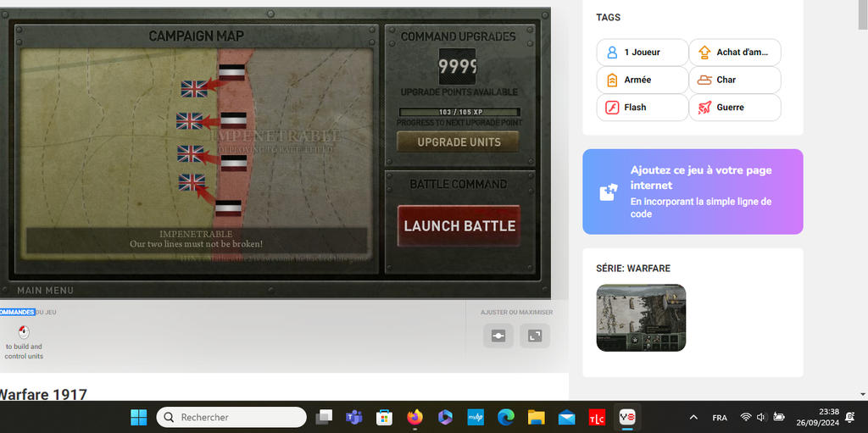This screenshot has width=868, height=433.
Task: Click the LAUNCH BATTLE button
Action: [x=459, y=225]
